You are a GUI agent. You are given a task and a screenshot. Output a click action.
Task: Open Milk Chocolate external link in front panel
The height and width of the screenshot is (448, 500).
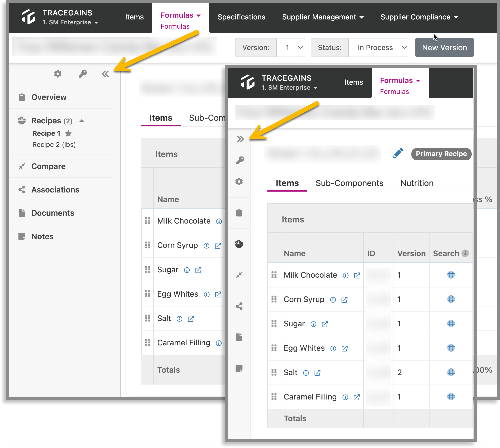click(x=357, y=275)
